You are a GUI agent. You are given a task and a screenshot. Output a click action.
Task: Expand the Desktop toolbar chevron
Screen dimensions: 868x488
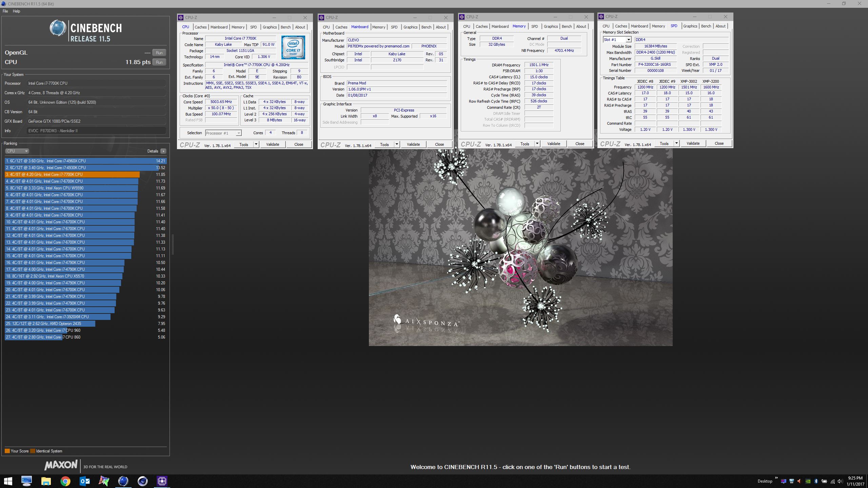click(776, 478)
